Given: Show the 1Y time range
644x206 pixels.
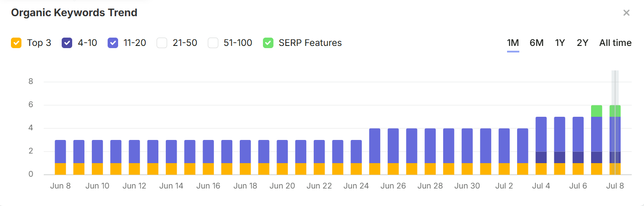Looking at the screenshot, I should point(560,43).
